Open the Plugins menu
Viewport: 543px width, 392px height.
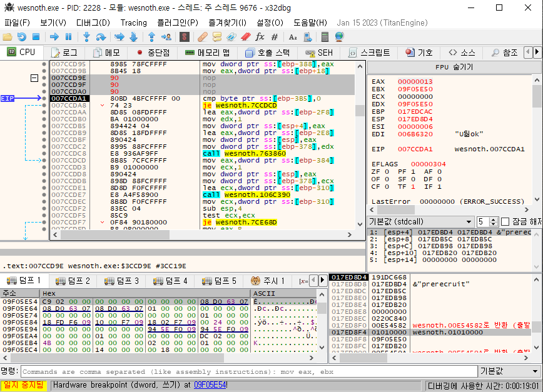[177, 23]
